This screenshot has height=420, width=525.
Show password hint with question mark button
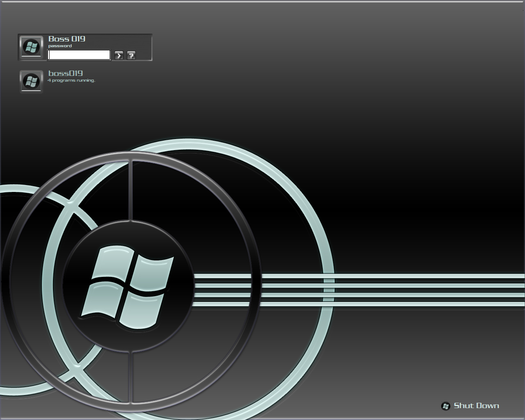click(131, 55)
